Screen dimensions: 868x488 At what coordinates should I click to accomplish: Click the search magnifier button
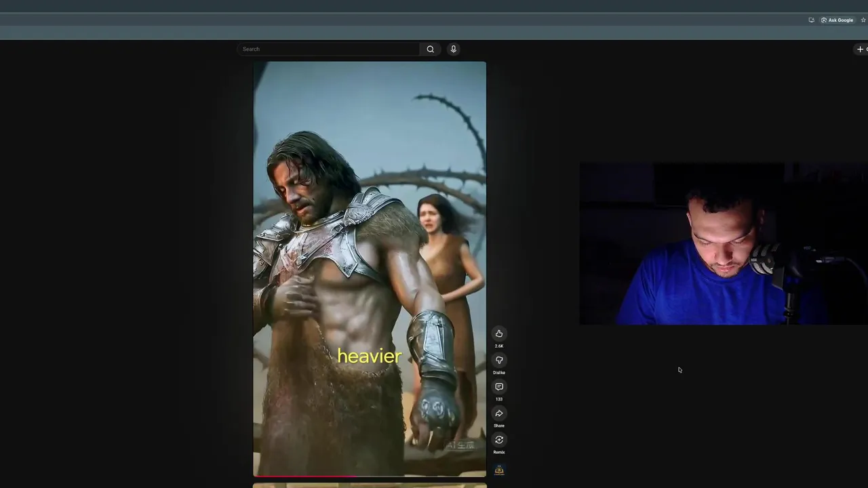tap(430, 49)
